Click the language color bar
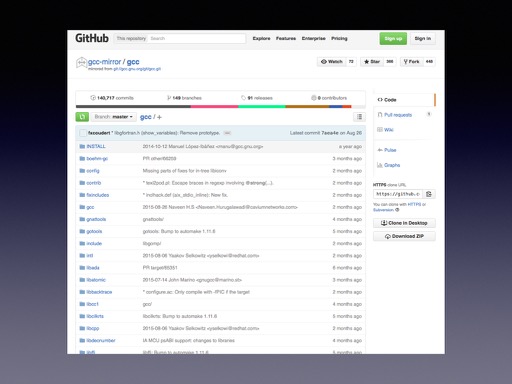 pos(213,107)
